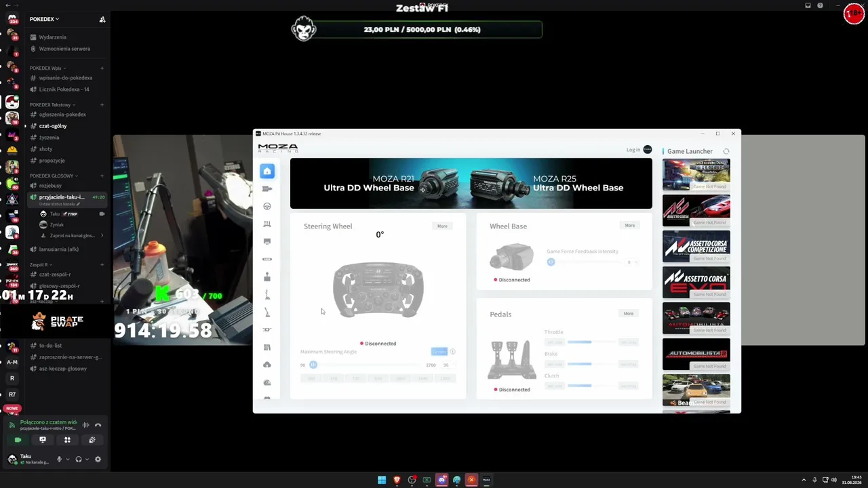The width and height of the screenshot is (868, 488).
Task: Click More on the Steering Wheel card
Action: point(442,226)
